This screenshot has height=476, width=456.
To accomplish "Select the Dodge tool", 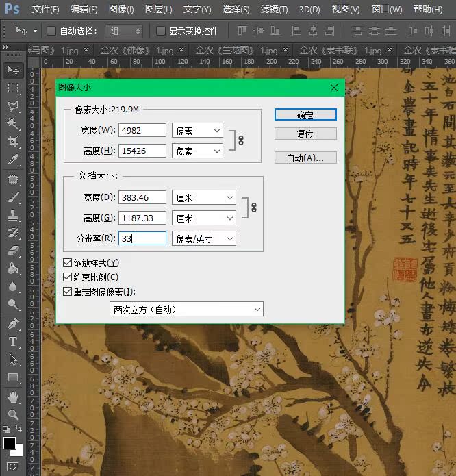I will 13,304.
